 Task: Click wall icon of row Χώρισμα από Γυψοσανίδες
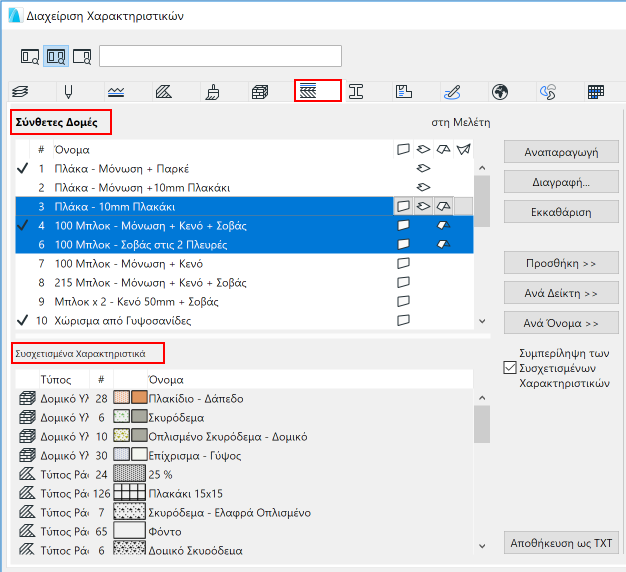[x=403, y=320]
